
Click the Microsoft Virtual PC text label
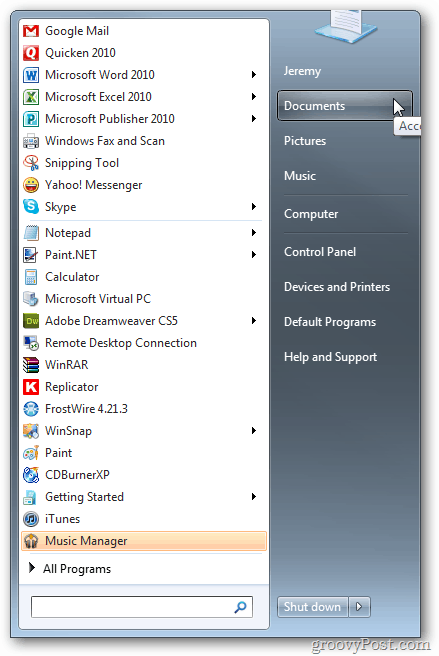(98, 299)
